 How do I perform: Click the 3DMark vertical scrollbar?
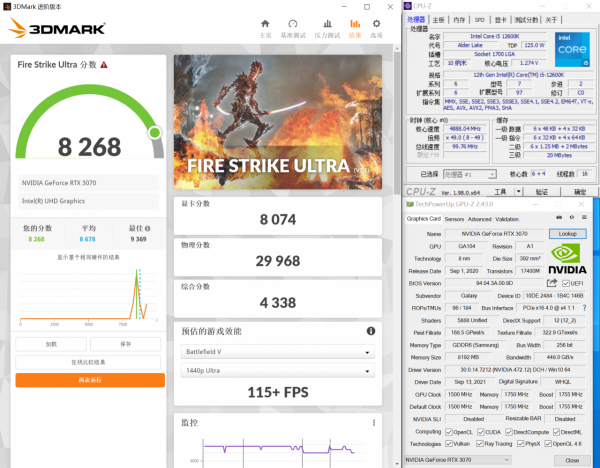point(397,122)
